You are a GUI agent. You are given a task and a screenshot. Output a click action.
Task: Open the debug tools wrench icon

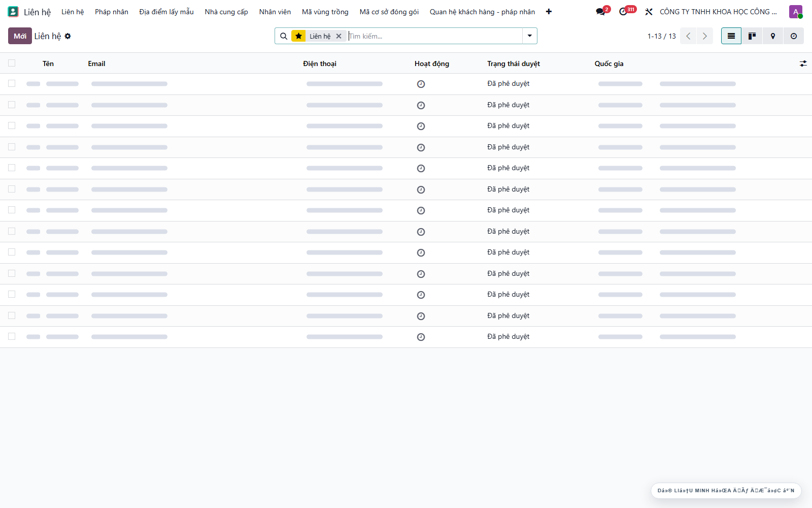649,12
